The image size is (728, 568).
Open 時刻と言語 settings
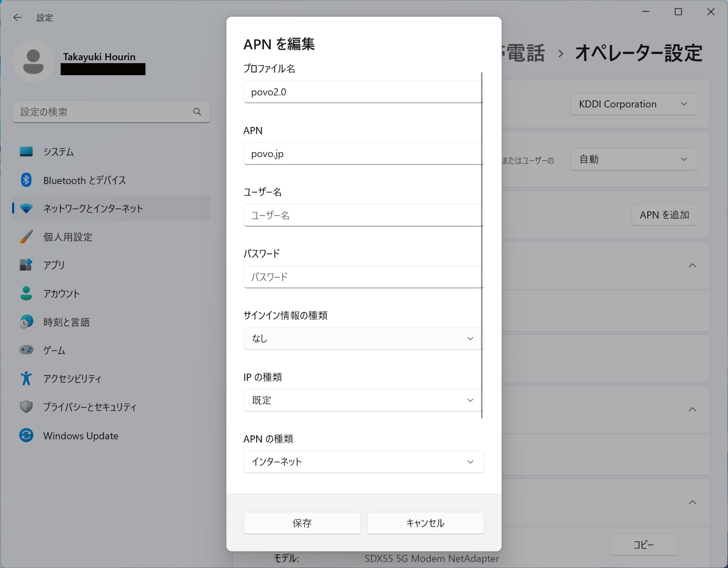click(x=27, y=322)
